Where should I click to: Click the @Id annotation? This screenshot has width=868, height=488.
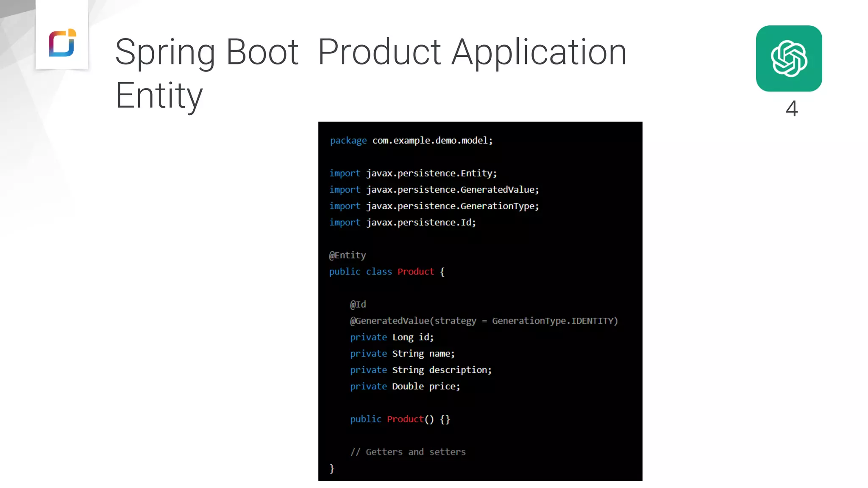(x=358, y=304)
